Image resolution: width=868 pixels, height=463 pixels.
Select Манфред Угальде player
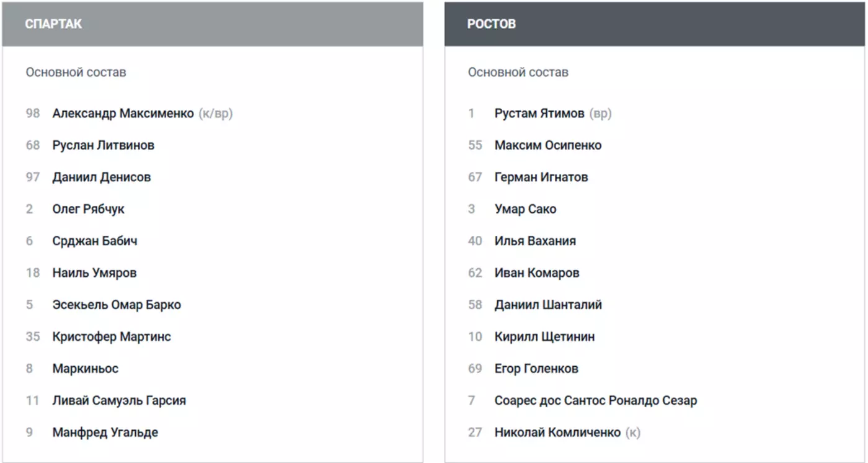(105, 433)
